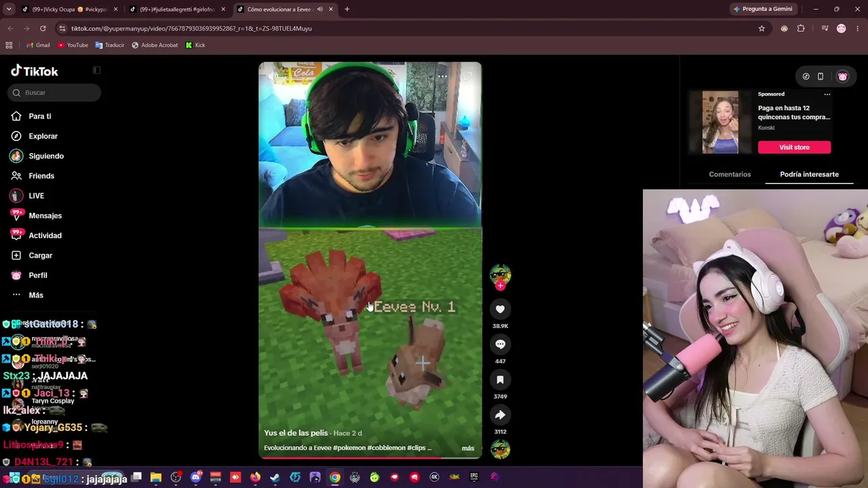Open the tab search dropdown
This screenshot has width=868, height=488.
click(x=9, y=9)
